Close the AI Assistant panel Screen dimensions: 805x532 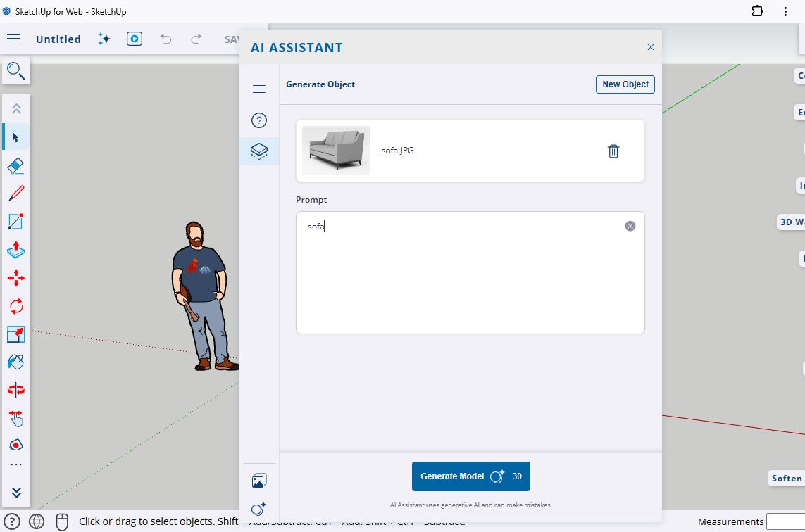point(651,47)
